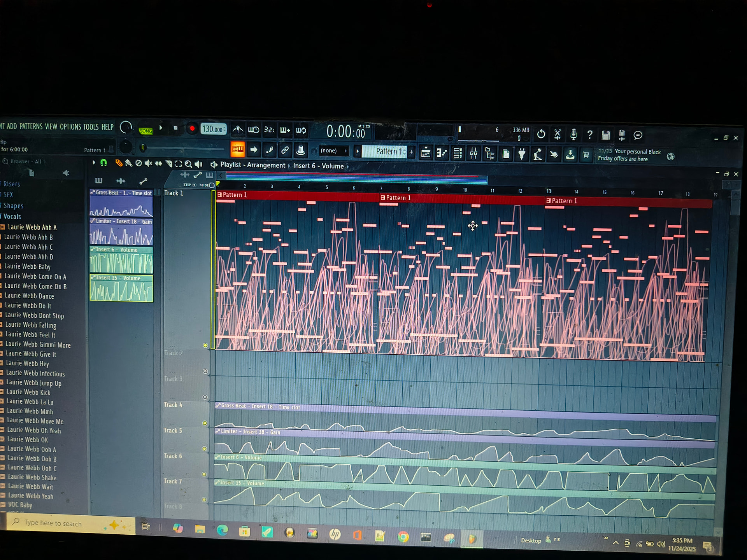Select the playlist zoom magnifier tool
This screenshot has width=747, height=560.
(x=188, y=164)
